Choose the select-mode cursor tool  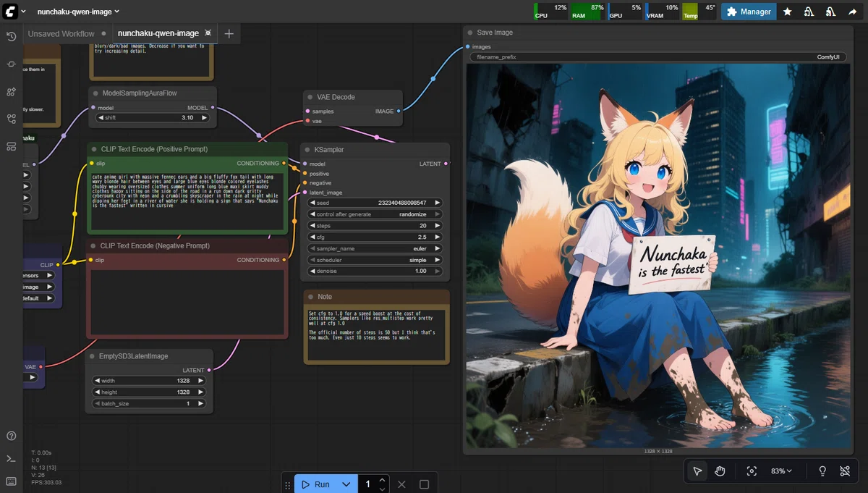(697, 471)
